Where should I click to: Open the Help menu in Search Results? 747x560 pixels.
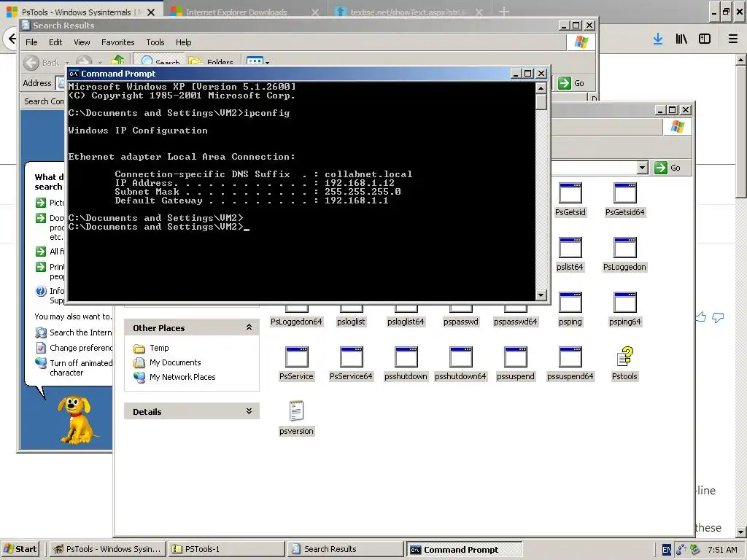pyautogui.click(x=183, y=42)
